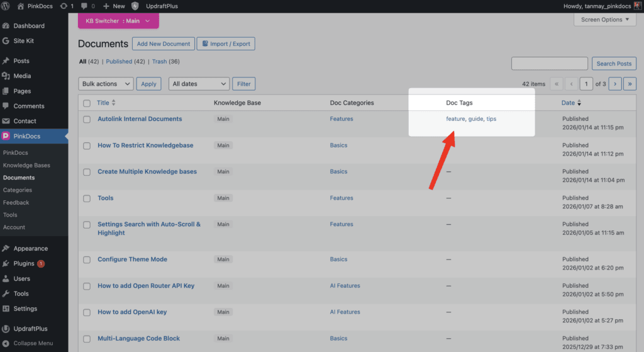Click Collapse Menu icon in sidebar
Viewport: 644px width, 352px height.
pos(6,343)
